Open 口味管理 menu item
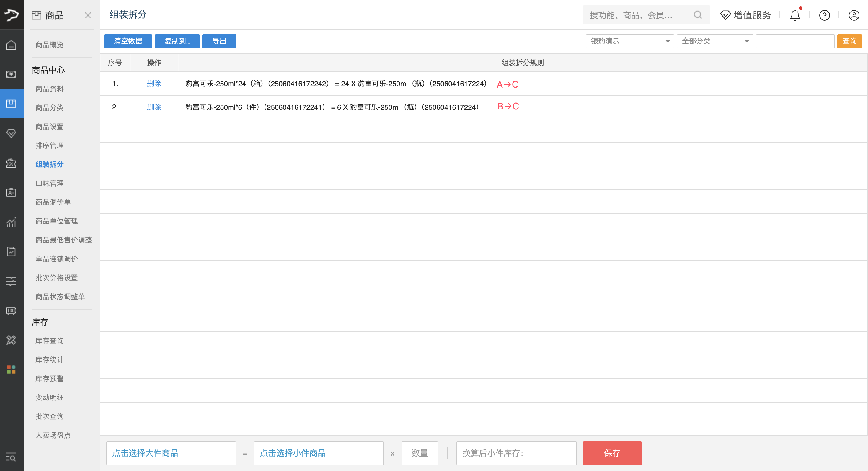Screen dimensions: 868x471 (50, 183)
